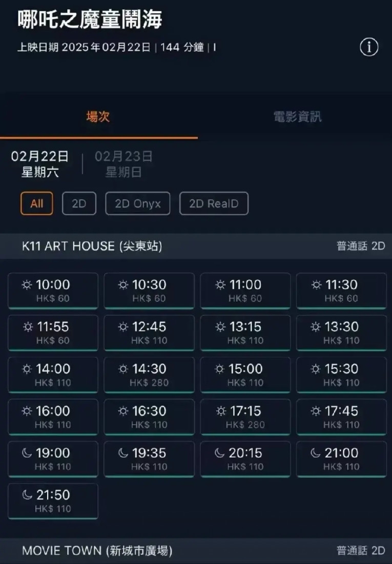Toggle the All format filter
392x564 pixels.
[x=37, y=203]
